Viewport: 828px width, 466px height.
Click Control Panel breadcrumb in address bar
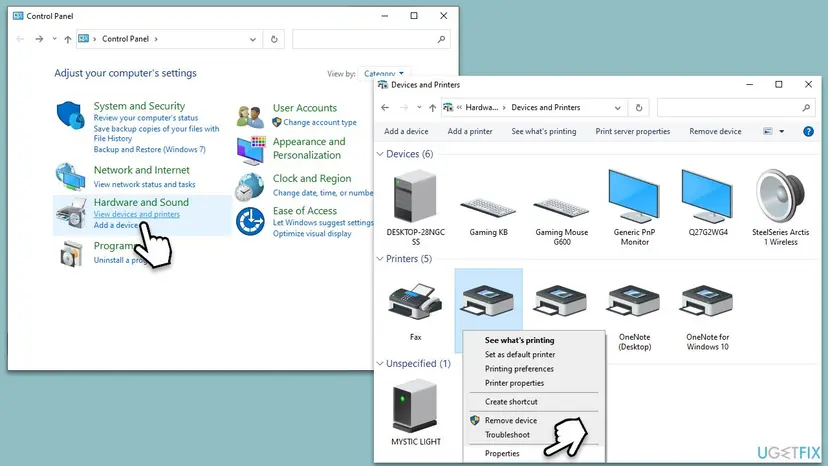click(125, 39)
